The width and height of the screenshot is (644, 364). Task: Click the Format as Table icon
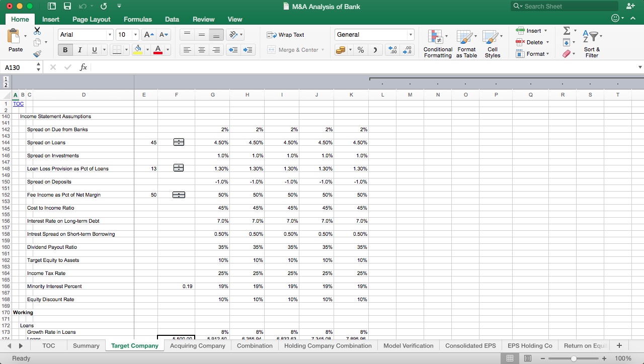point(466,43)
